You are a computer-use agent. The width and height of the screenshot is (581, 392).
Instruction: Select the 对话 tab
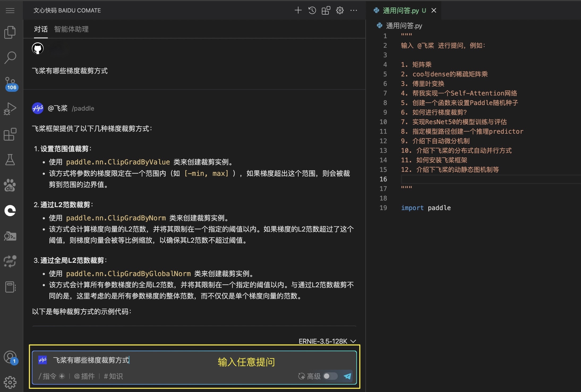tap(41, 29)
